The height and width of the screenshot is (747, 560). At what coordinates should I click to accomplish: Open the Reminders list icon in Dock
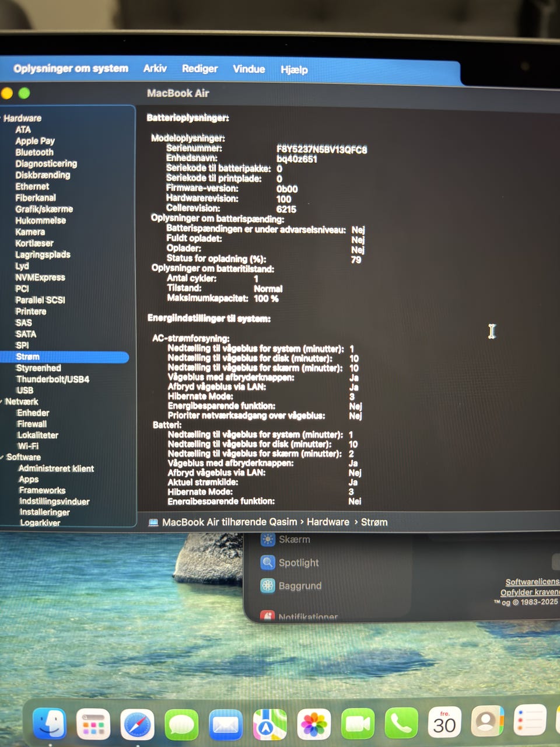[530, 720]
